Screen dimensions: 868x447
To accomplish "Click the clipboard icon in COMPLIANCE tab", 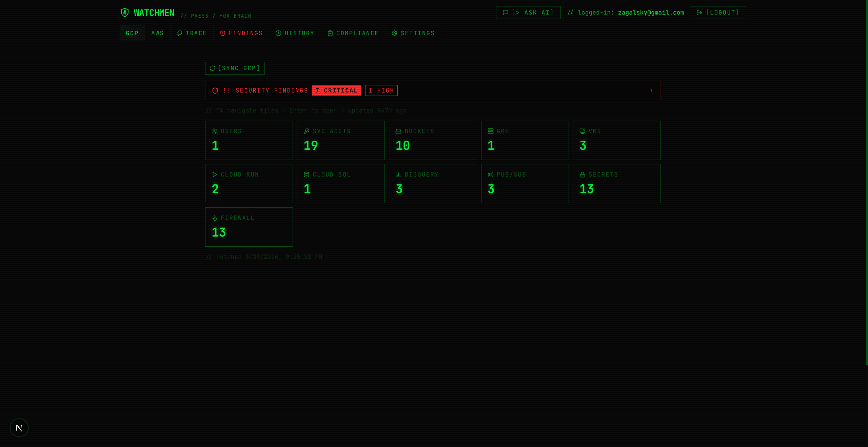I will 330,33.
